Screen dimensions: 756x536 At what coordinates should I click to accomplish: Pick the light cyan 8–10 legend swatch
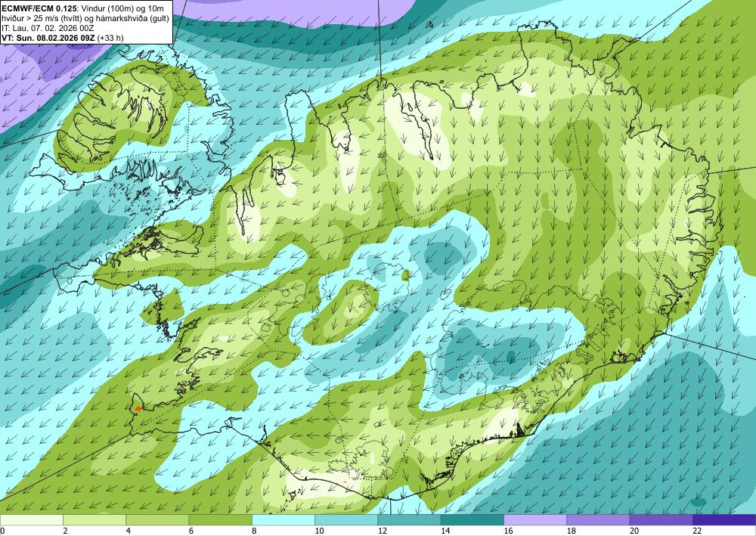283,520
